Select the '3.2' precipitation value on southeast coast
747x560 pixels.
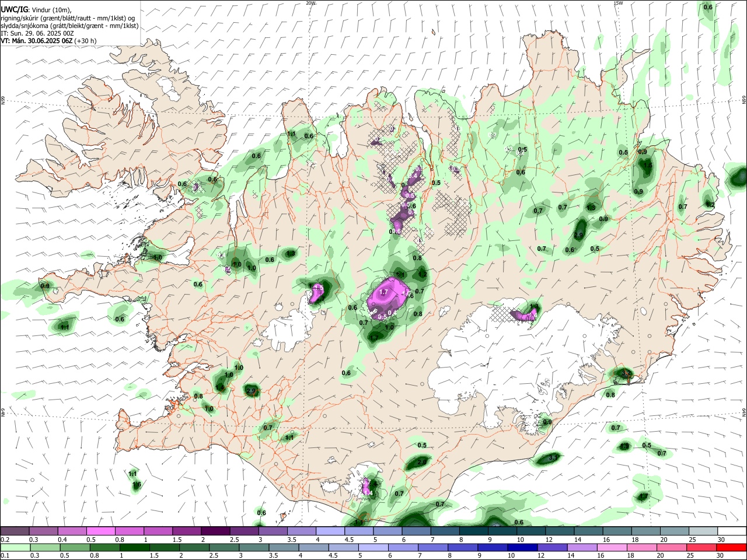tap(627, 373)
